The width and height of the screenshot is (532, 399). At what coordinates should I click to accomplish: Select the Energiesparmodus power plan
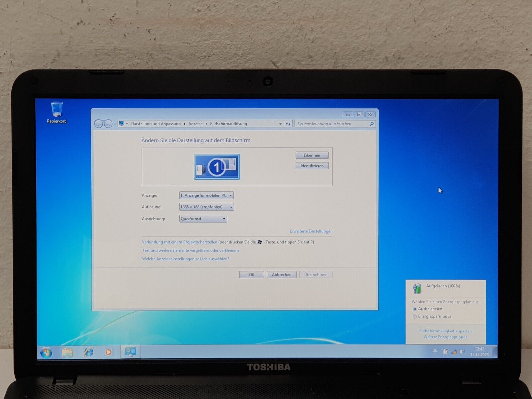tap(415, 317)
